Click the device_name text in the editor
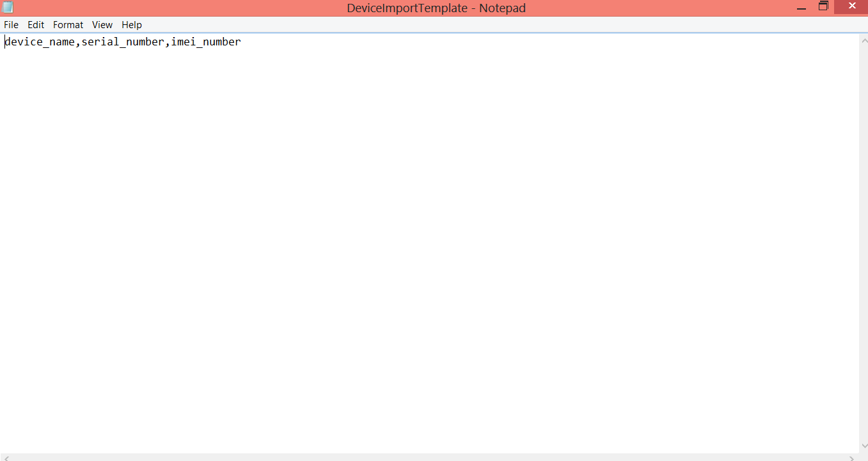 coord(40,42)
